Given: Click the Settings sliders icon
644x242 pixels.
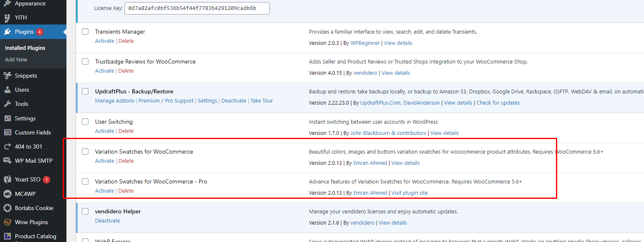Looking at the screenshot, I should pos(7,118).
